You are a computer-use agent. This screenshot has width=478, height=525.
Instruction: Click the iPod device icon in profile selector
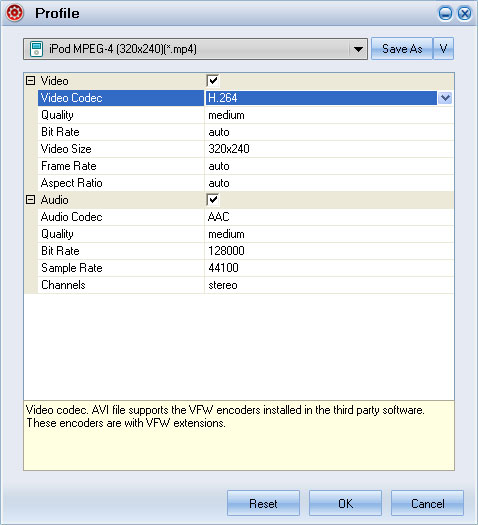36,49
